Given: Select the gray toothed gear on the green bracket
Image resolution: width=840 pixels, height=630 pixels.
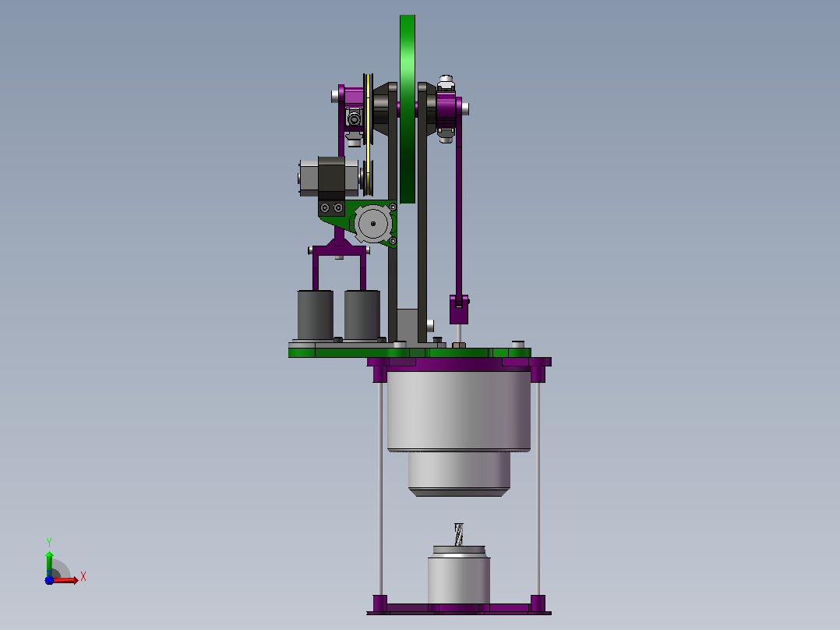Looking at the screenshot, I should 372,224.
